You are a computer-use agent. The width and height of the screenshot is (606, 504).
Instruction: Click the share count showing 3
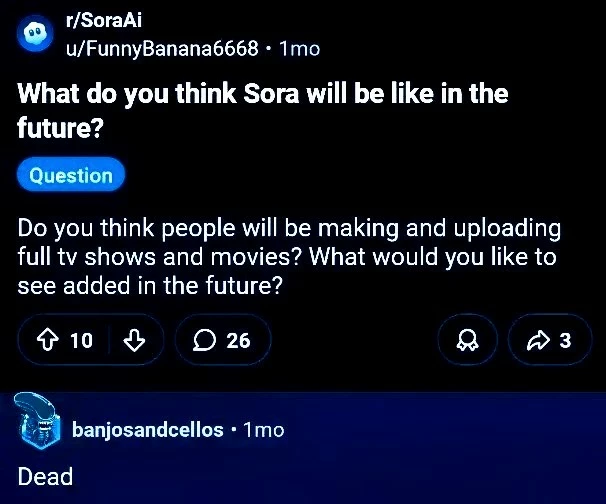click(x=565, y=341)
